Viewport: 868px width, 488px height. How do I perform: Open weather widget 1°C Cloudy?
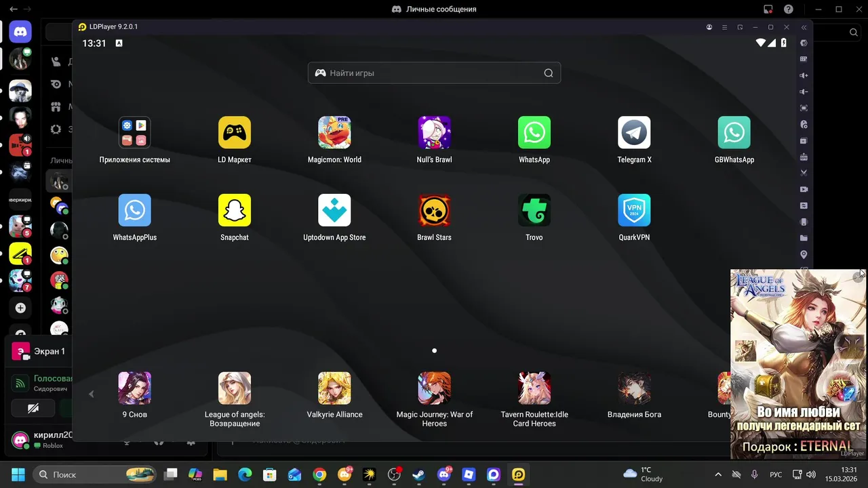[x=643, y=474]
